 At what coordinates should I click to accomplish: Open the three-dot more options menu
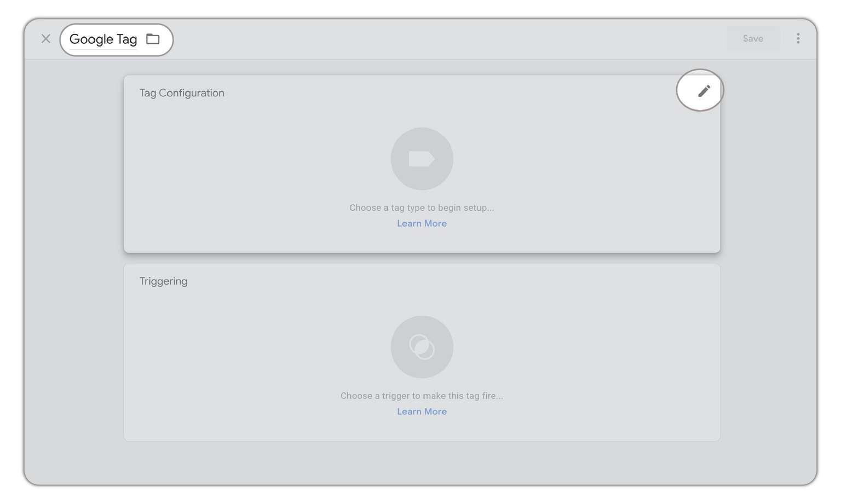(x=798, y=38)
